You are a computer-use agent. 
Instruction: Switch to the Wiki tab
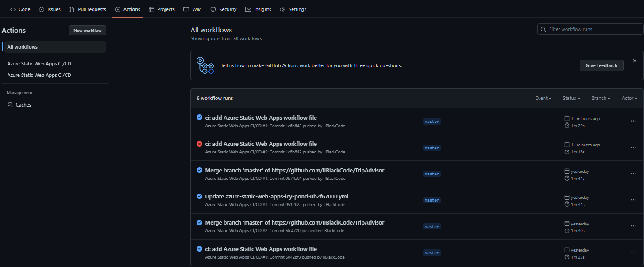coord(193,9)
